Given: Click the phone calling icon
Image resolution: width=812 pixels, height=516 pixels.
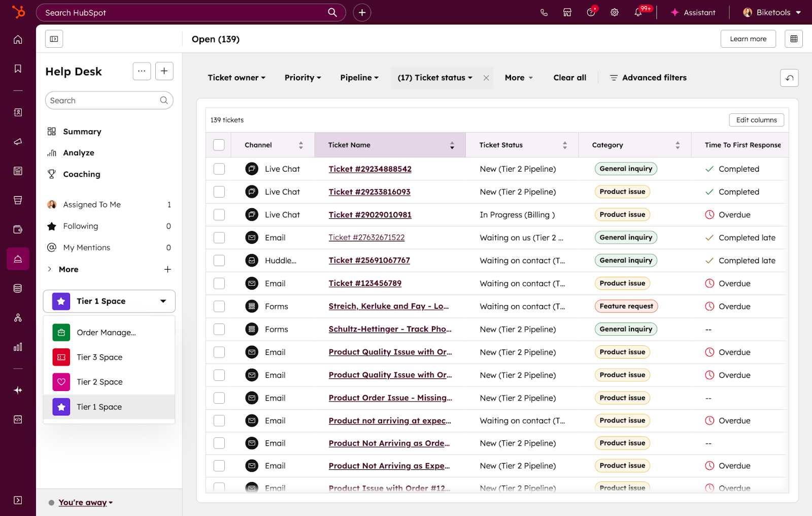Looking at the screenshot, I should (x=544, y=13).
